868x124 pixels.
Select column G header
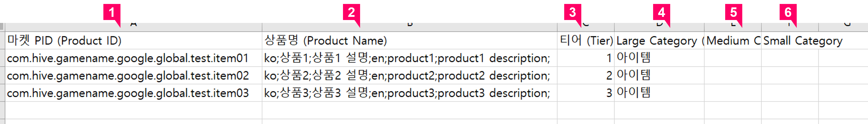click(x=843, y=27)
